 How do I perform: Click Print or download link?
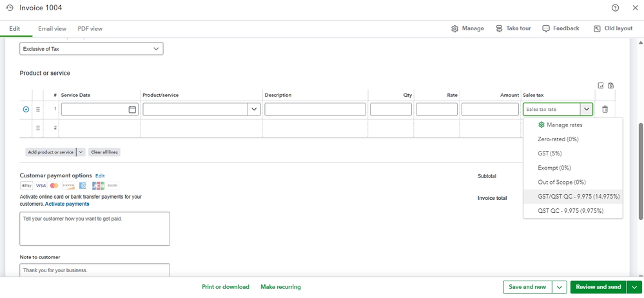tap(226, 287)
